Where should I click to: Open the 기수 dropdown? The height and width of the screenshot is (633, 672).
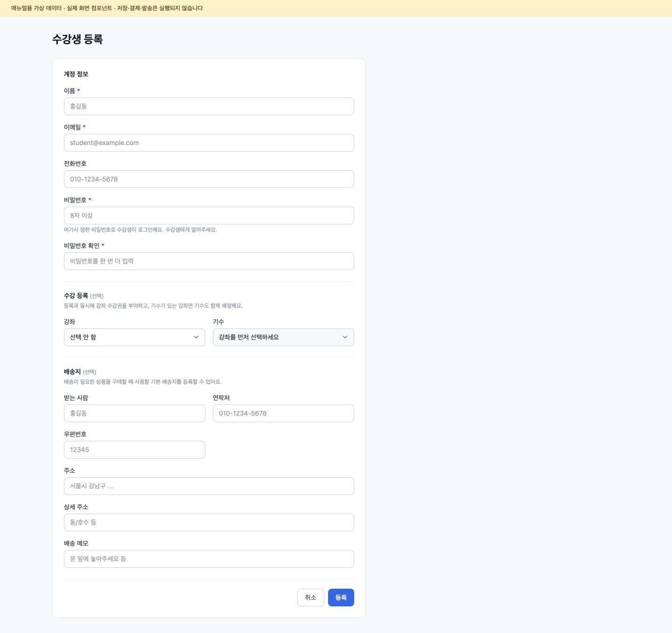[x=283, y=337]
